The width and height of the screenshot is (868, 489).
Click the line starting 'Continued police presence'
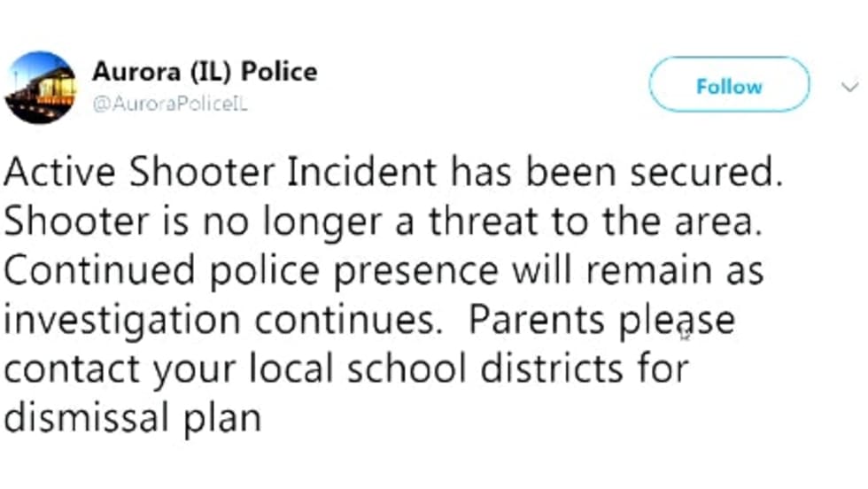click(384, 269)
